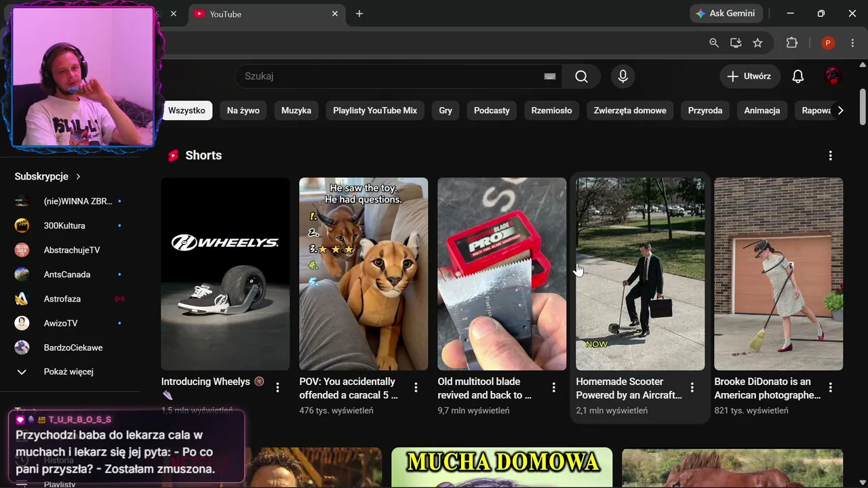Select the Podcasty filter chip

point(492,110)
